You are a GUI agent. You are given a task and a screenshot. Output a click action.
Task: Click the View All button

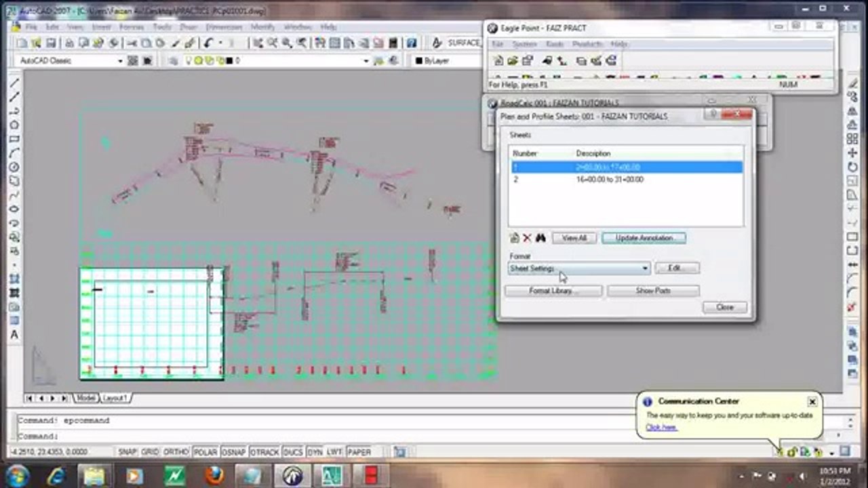tap(574, 238)
